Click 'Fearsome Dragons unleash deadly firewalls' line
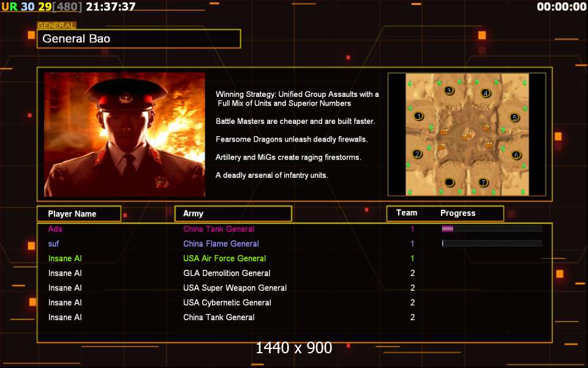 292,139
